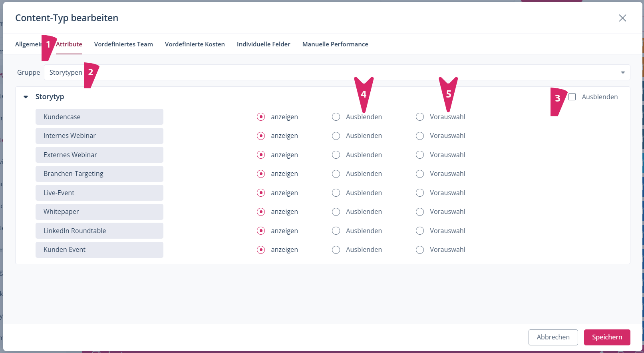Choose Ausblenden for Externes Webinar
644x353 pixels.
pyautogui.click(x=336, y=155)
